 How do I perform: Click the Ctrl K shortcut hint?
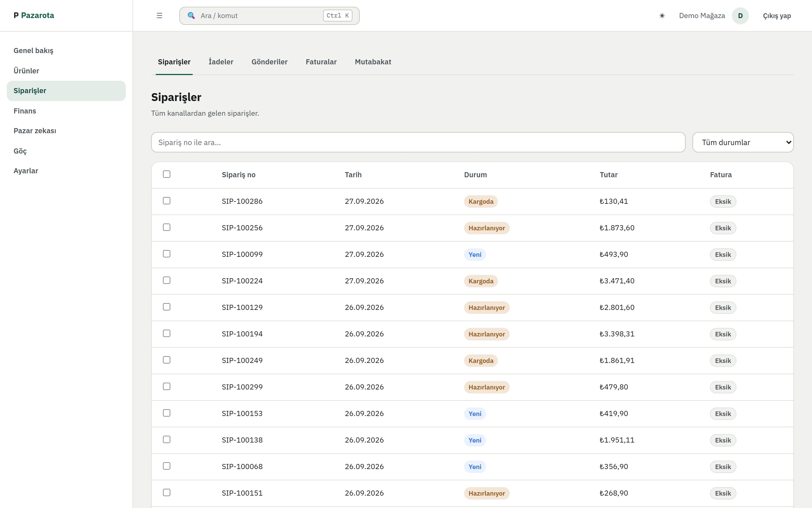point(337,16)
